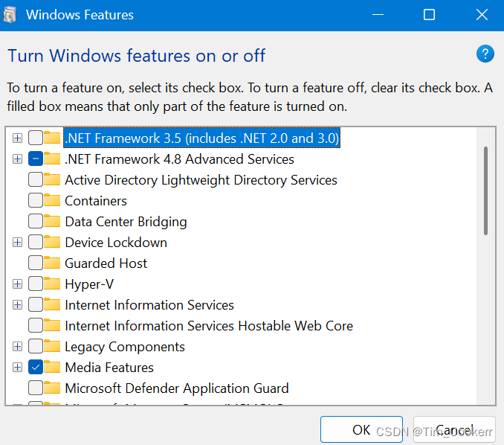Tick Internet Information Services Hostable Web Core checkbox

click(36, 326)
